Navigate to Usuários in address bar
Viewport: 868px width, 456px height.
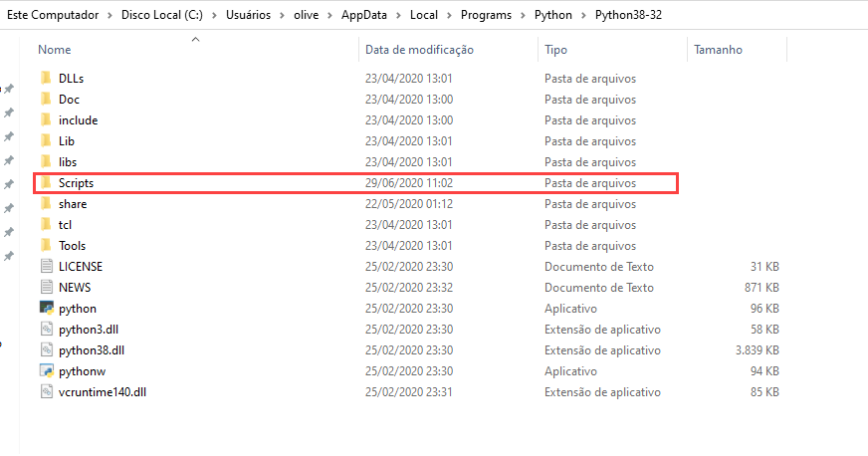point(248,15)
